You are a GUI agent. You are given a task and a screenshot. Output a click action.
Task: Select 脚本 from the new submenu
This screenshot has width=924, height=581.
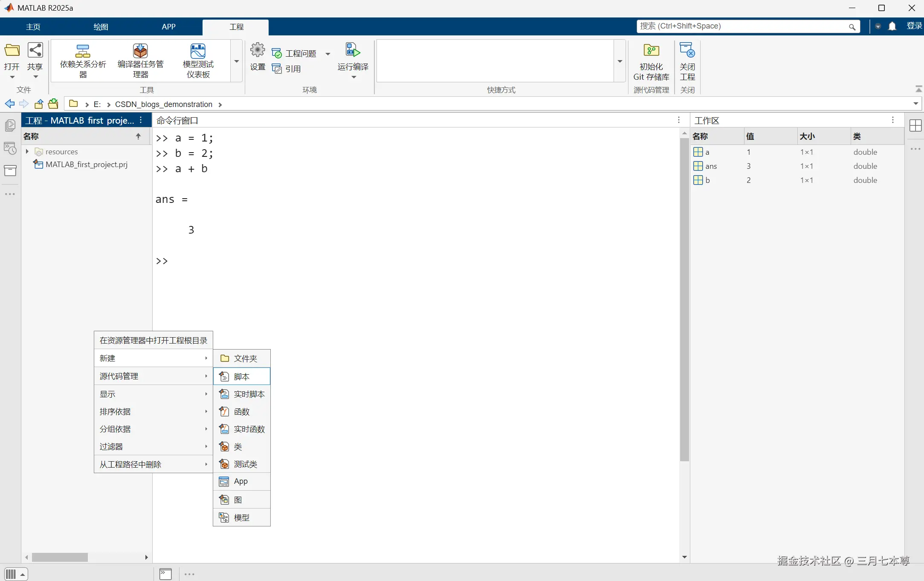241,377
